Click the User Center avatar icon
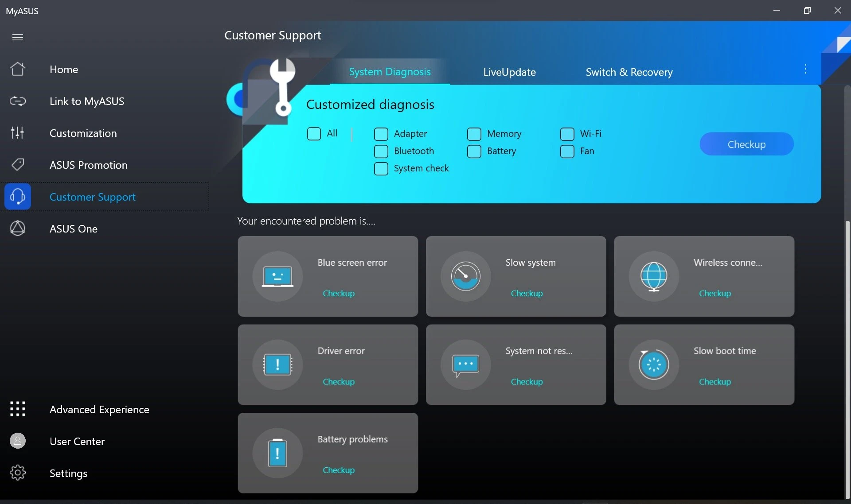851x504 pixels. tap(18, 441)
